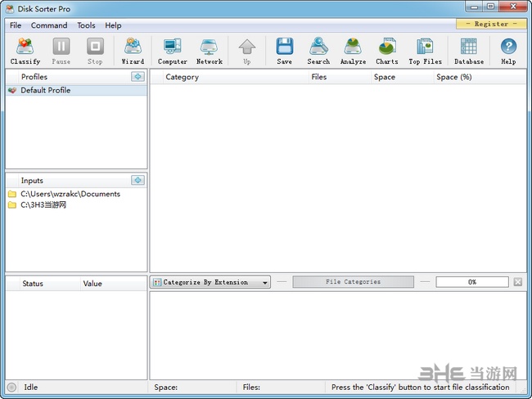The height and width of the screenshot is (399, 532).
Task: Sort by the Category column header
Action: 236,77
